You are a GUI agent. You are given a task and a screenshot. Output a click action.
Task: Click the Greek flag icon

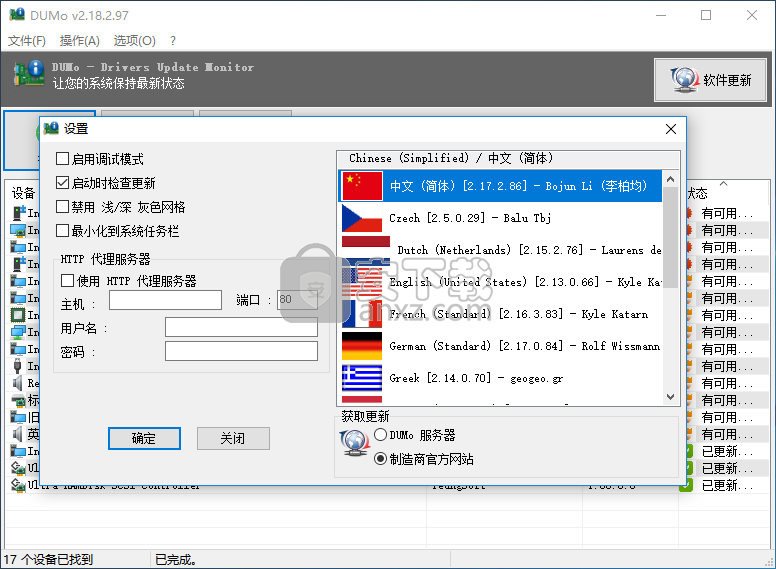362,378
